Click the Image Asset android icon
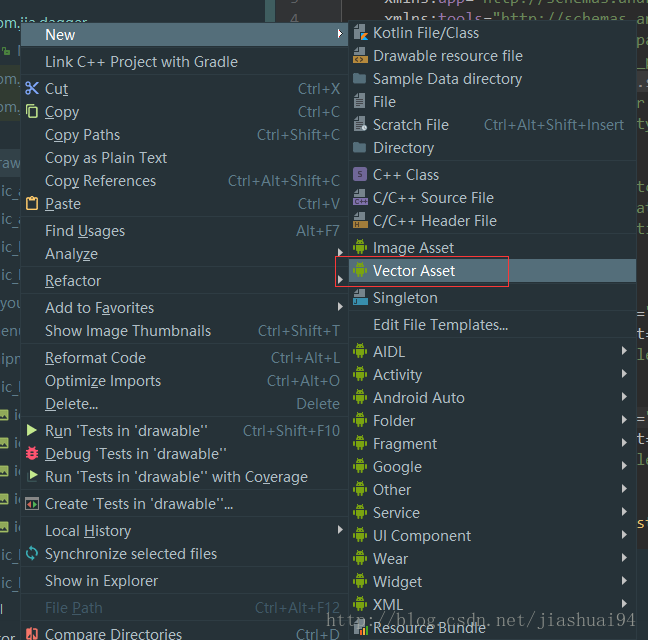Viewport: 648px width, 640px height. [x=360, y=247]
